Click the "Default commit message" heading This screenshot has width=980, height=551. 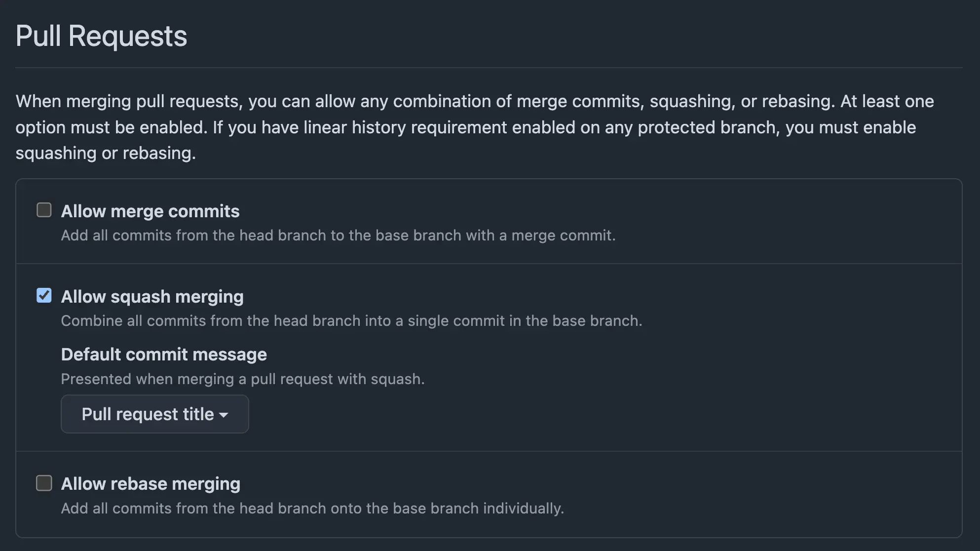coord(164,354)
